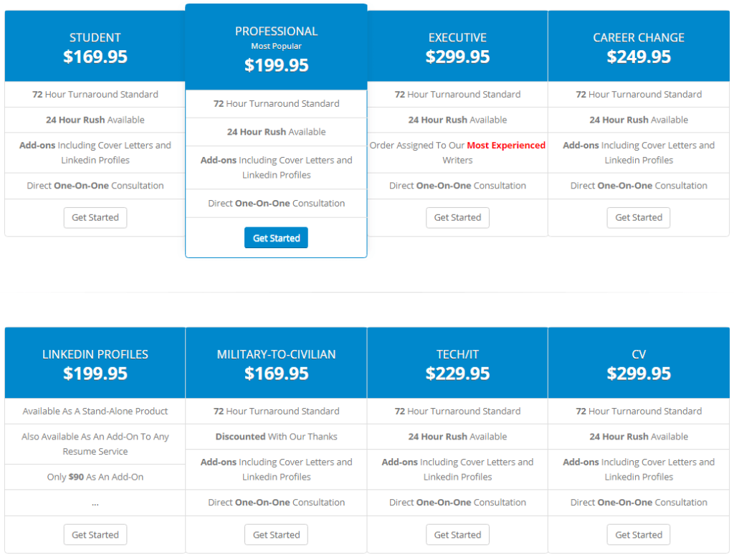Click Only $90 As An Add-On row

coord(95,477)
